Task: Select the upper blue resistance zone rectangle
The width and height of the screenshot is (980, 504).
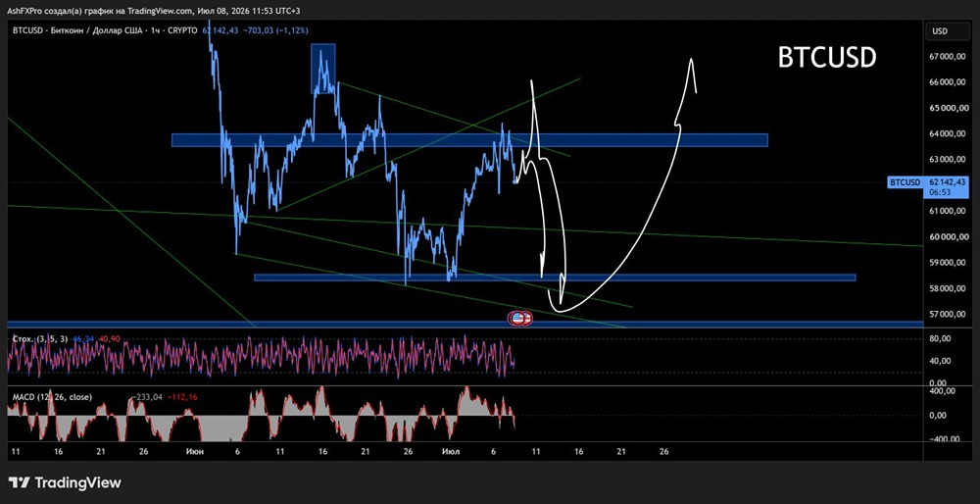Action: [469, 140]
